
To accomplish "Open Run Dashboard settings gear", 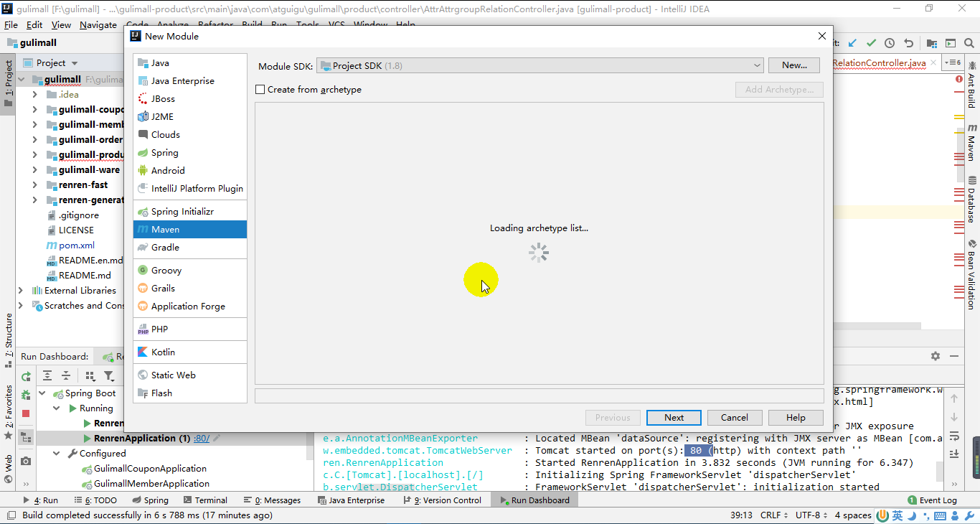I will [x=936, y=356].
